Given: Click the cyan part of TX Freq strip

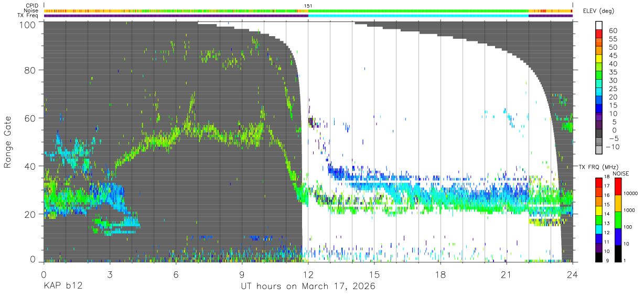Looking at the screenshot, I should coord(418,16).
